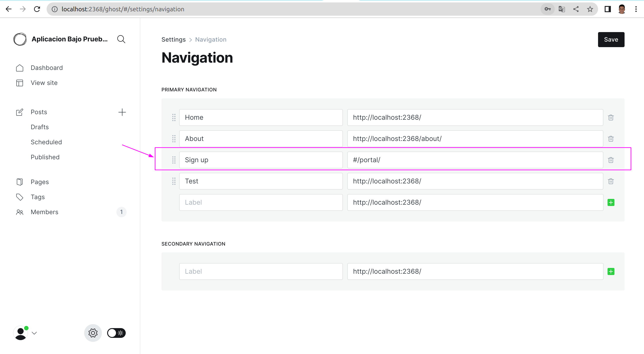
Task: Bookmark this page with star icon
Action: (590, 9)
